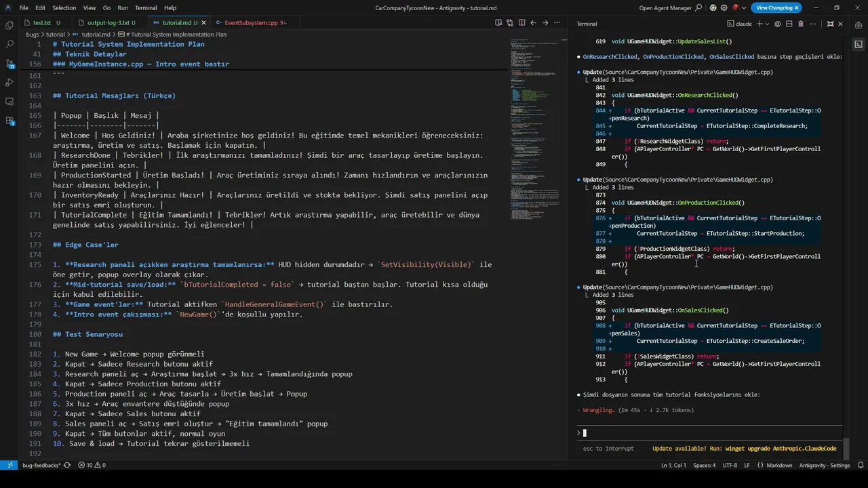
Task: Click Open Agent Manager
Action: [665, 7]
